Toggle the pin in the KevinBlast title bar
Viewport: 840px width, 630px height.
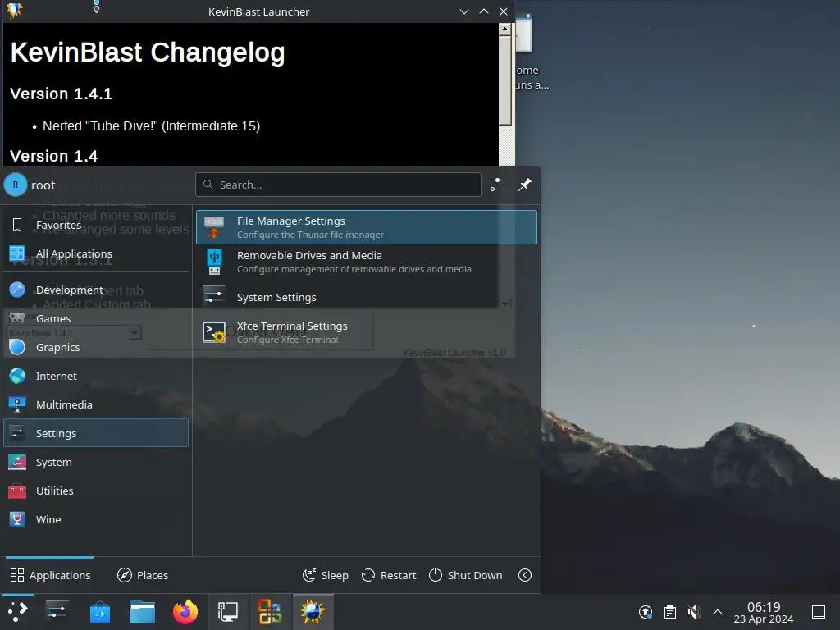pyautogui.click(x=97, y=7)
